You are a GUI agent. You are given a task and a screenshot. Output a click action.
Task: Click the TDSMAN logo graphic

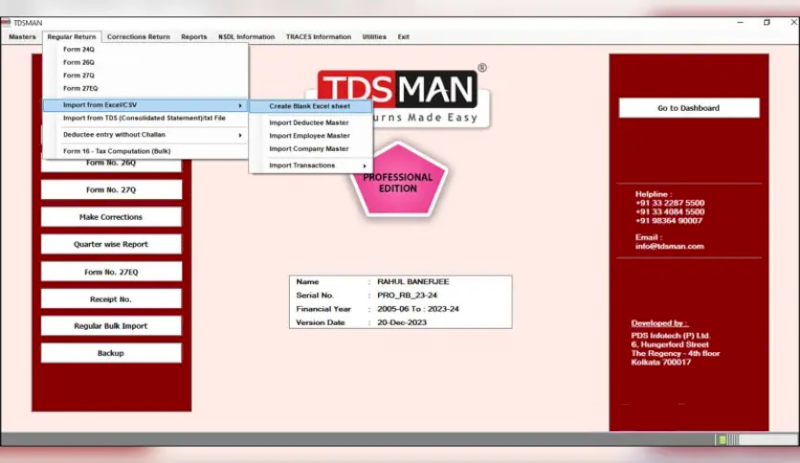pyautogui.click(x=398, y=89)
